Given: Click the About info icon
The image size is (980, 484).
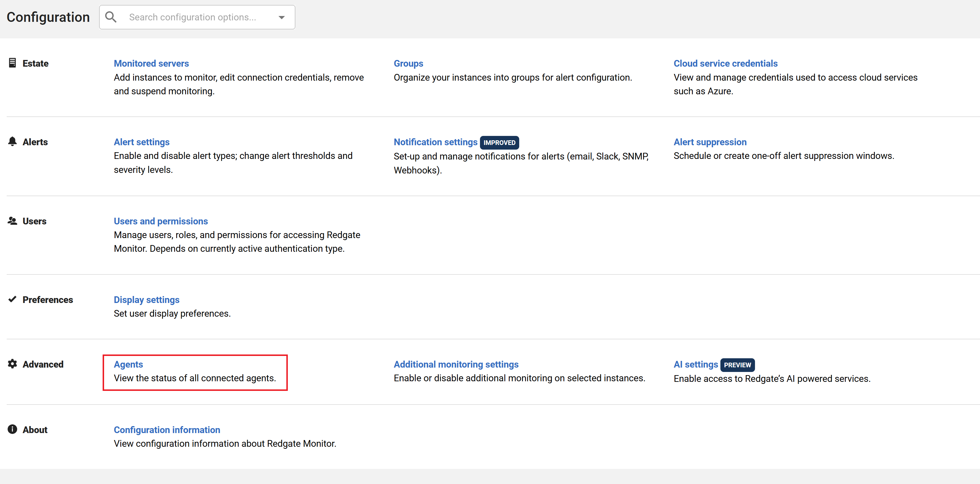Looking at the screenshot, I should coord(12,429).
